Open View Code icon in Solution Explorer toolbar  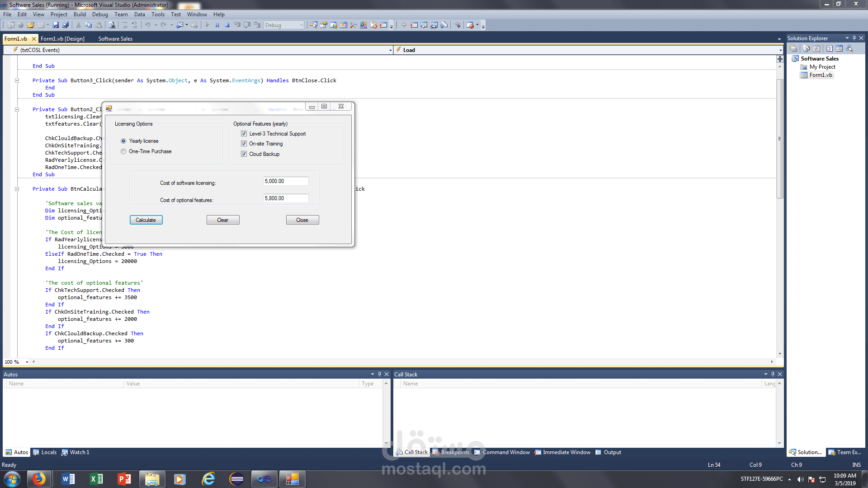[830, 48]
